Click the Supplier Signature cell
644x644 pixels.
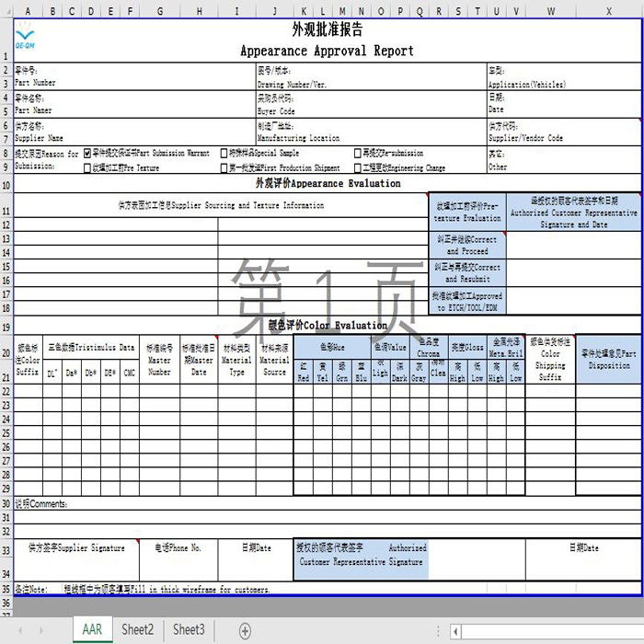click(x=76, y=559)
